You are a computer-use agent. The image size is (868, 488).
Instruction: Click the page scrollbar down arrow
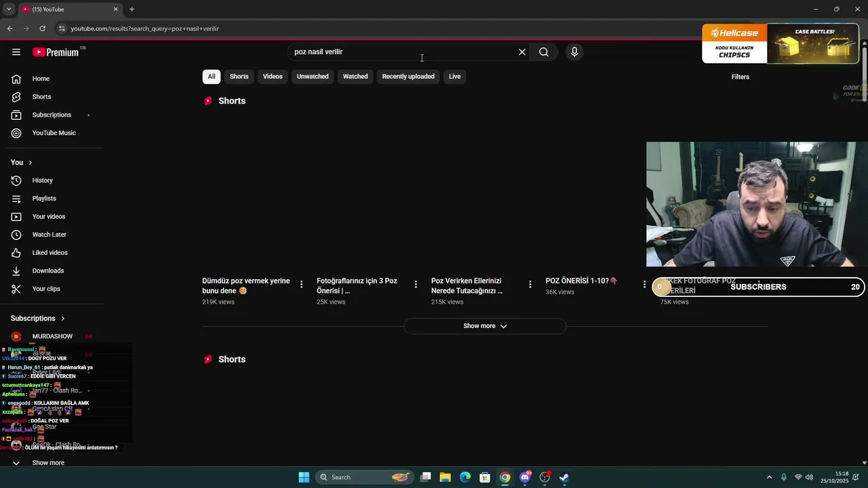tap(864, 463)
